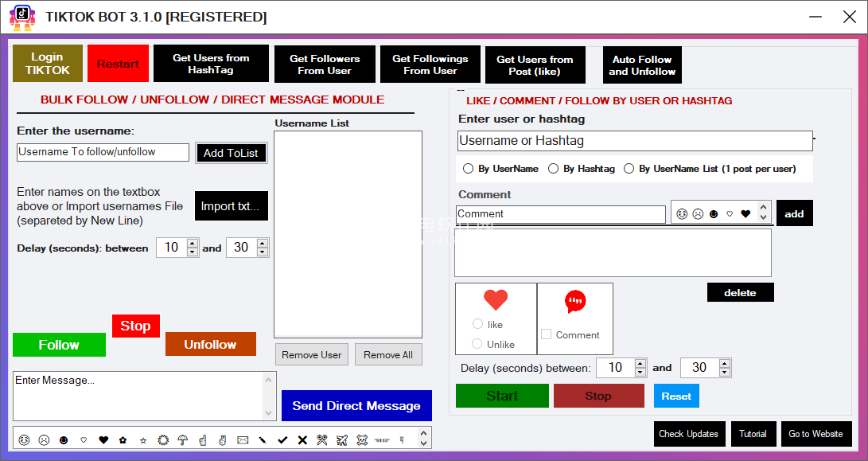The image size is (868, 461).
Task: Insert the scissors emoji
Action: click(322, 440)
